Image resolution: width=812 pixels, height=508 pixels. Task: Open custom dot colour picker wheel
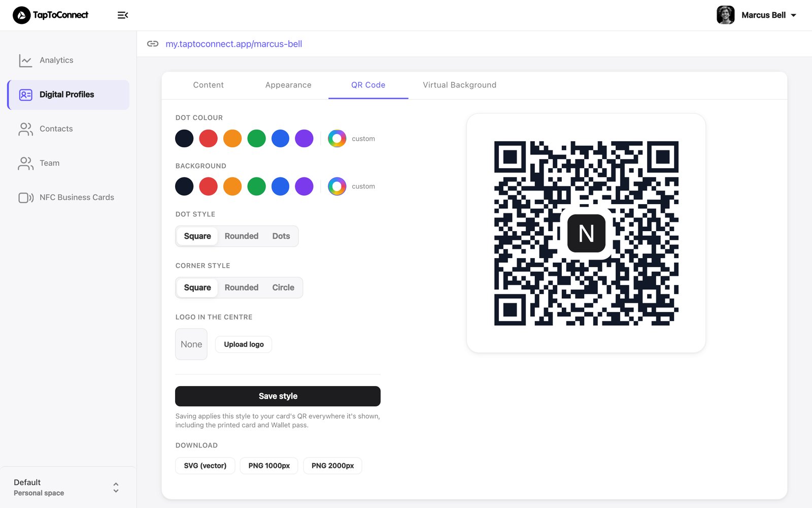pyautogui.click(x=337, y=139)
